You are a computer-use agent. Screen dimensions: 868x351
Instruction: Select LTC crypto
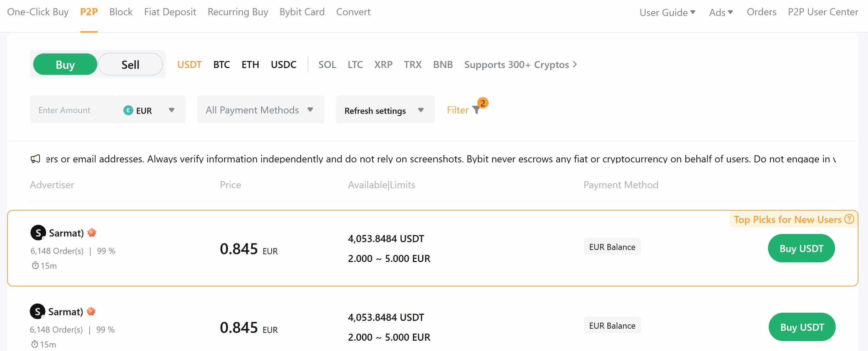[355, 65]
